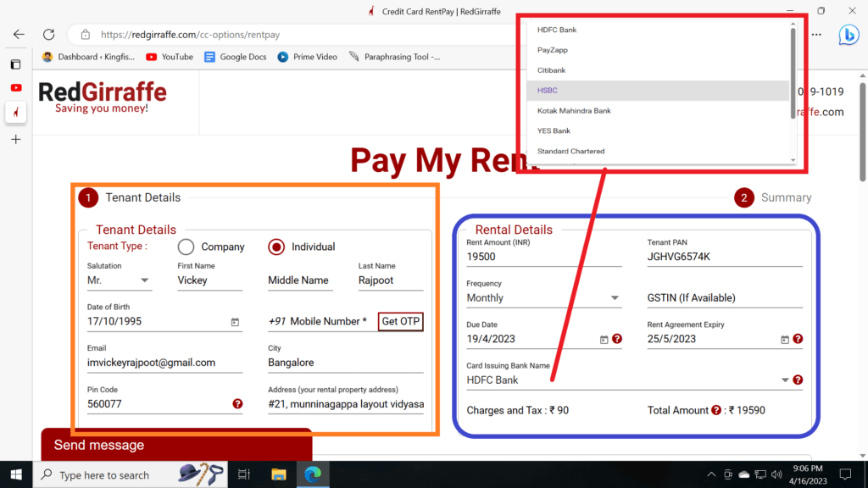868x488 pixels.
Task: Edit the Tenant PAN field
Action: (x=725, y=257)
